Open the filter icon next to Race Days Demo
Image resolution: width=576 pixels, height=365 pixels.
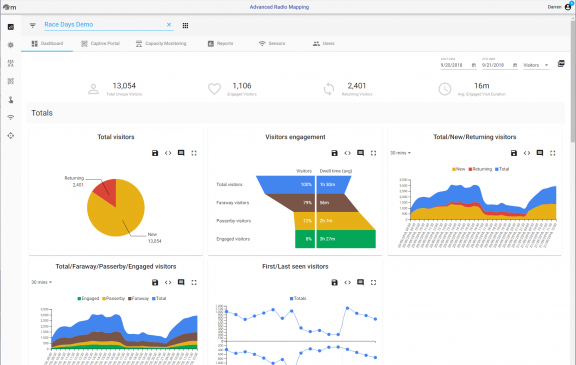click(x=33, y=25)
